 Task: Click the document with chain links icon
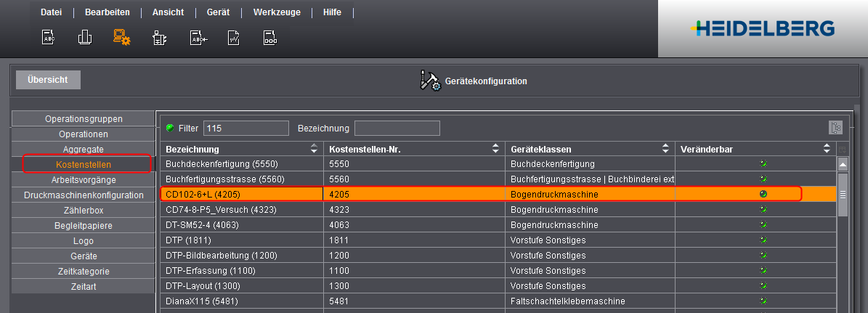(269, 38)
